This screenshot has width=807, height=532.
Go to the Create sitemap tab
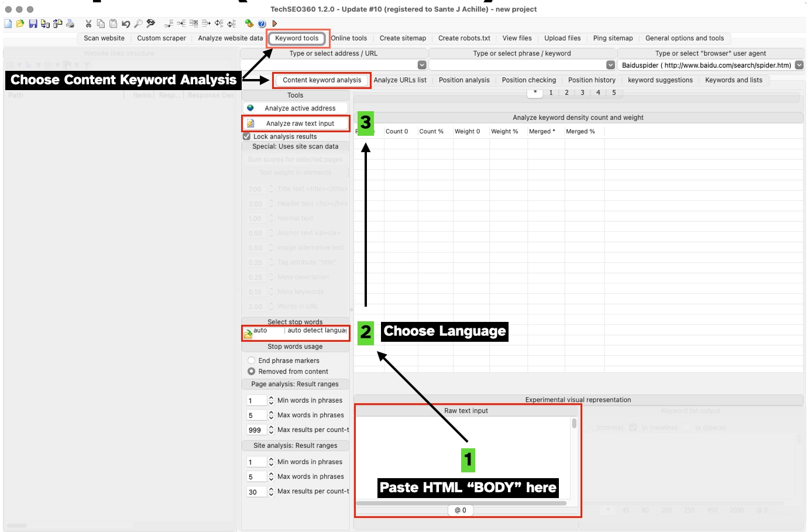pos(403,38)
